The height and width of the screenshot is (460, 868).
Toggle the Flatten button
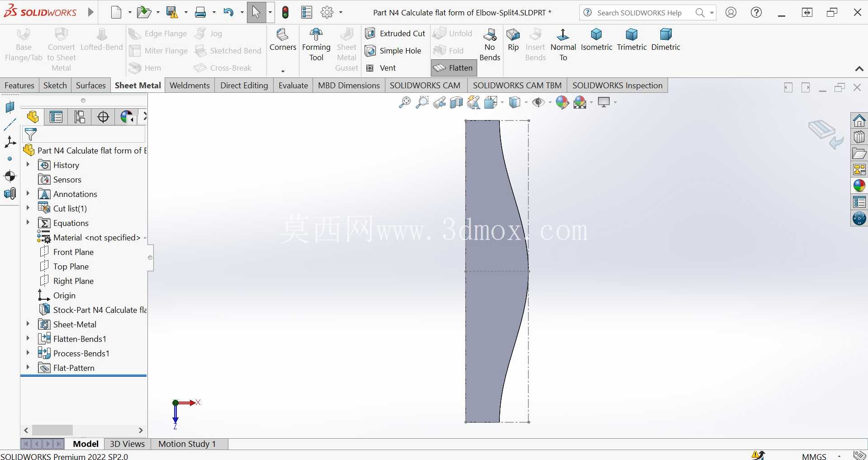coord(454,68)
